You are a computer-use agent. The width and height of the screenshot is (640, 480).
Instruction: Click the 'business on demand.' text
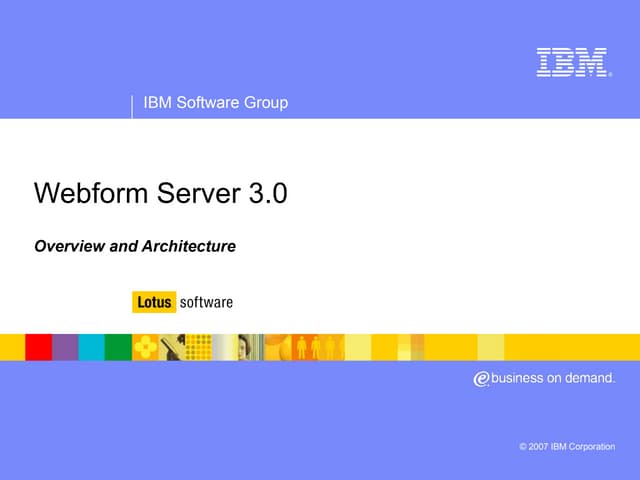555,378
